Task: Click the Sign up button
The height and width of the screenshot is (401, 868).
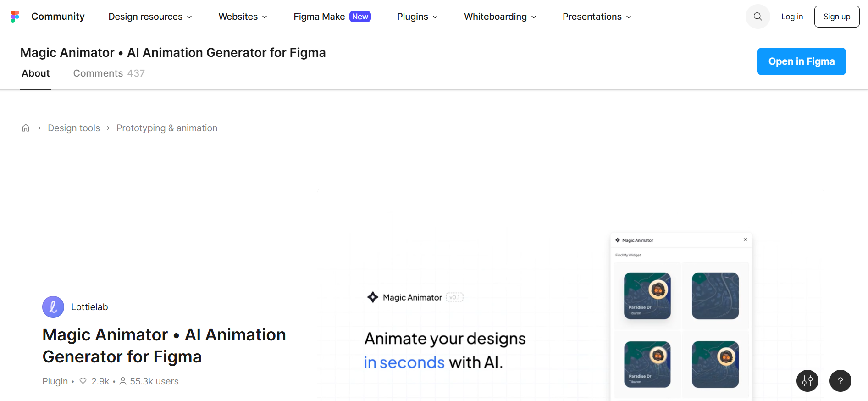Action: 837,17
